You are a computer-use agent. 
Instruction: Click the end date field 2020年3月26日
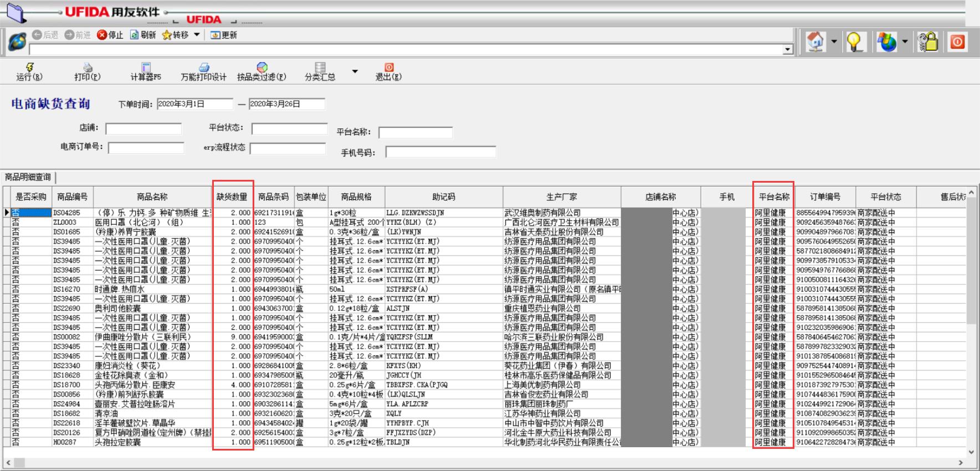(287, 104)
